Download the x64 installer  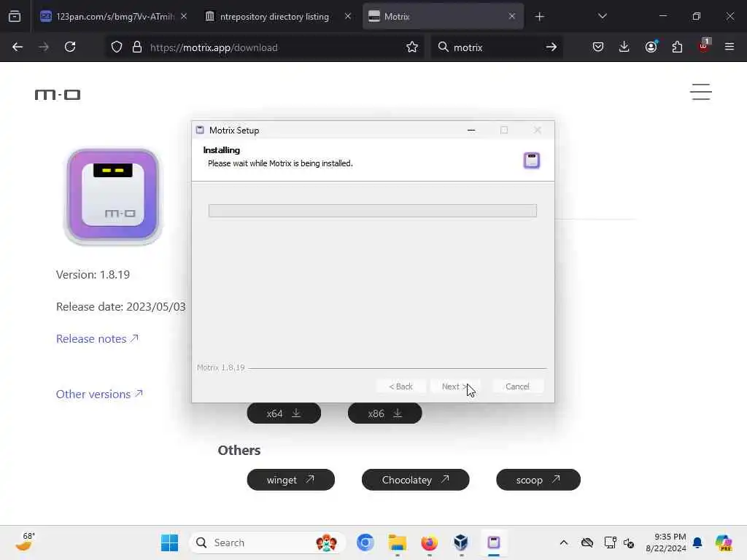pyautogui.click(x=284, y=413)
